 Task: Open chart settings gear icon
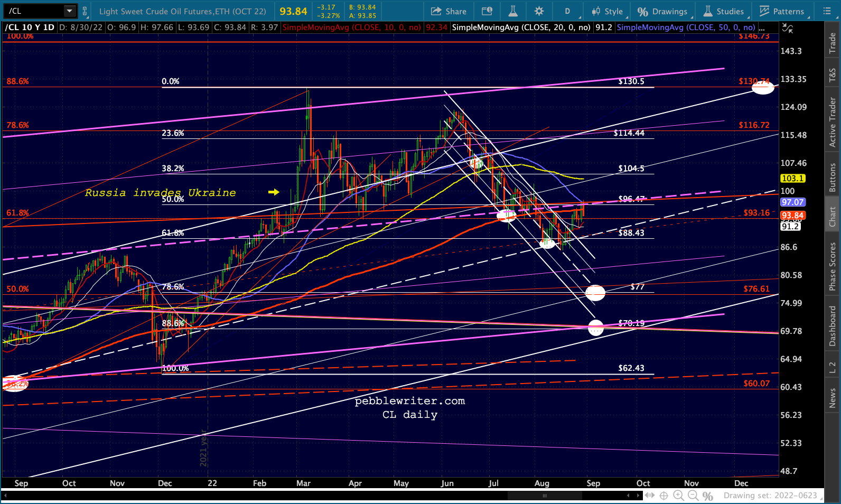[x=539, y=11]
